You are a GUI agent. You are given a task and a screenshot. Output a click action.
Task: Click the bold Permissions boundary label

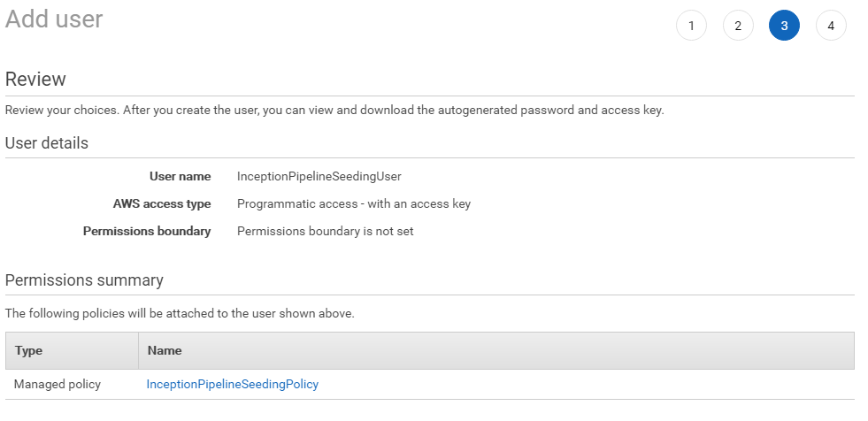click(147, 231)
